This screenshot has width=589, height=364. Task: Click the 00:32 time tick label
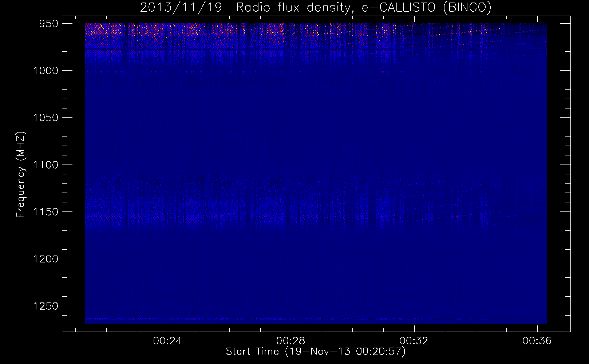[x=414, y=341]
